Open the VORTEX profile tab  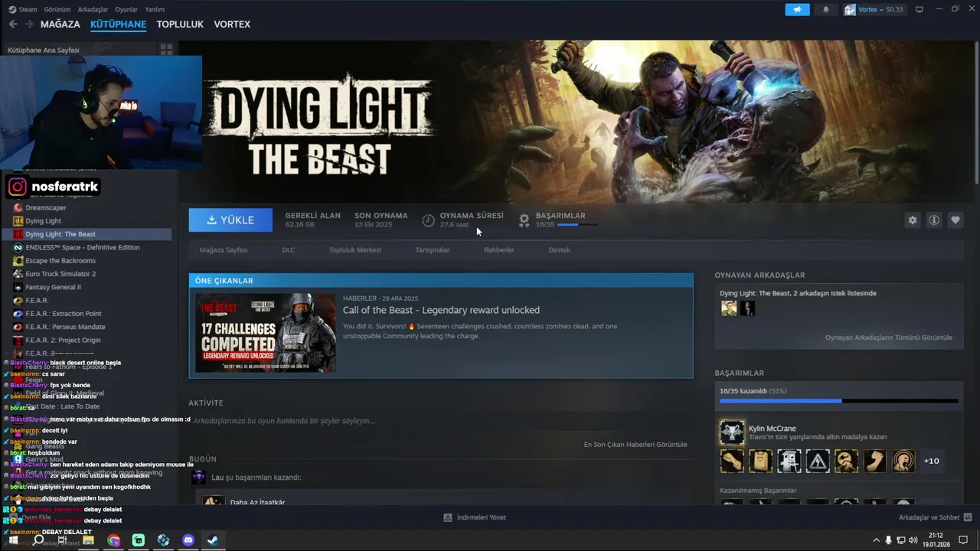[232, 24]
